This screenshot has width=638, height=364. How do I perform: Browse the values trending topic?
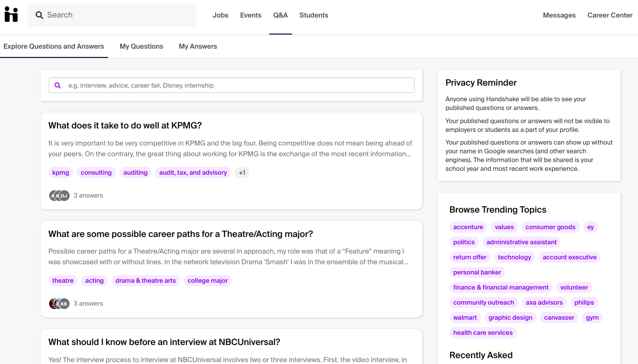[504, 227]
